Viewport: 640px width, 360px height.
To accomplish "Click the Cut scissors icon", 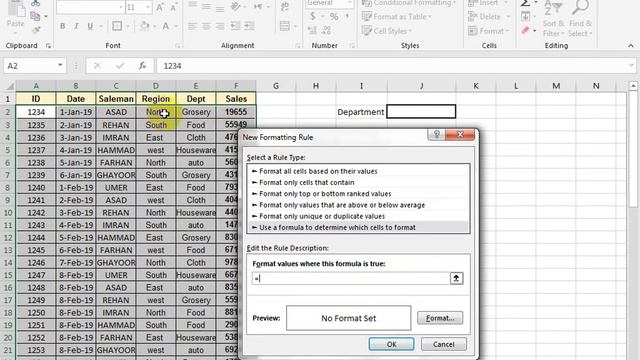I will tap(36, 3).
